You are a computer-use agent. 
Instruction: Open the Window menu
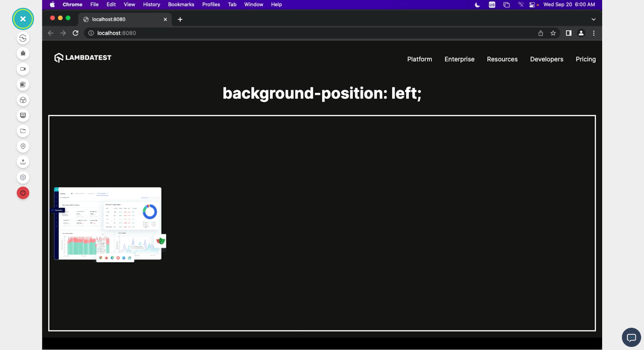(254, 4)
